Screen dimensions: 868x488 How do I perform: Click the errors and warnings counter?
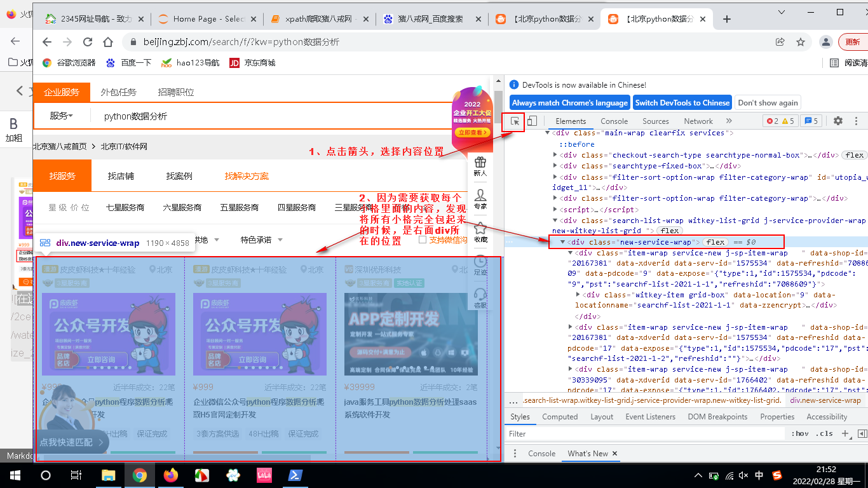pyautogui.click(x=780, y=121)
